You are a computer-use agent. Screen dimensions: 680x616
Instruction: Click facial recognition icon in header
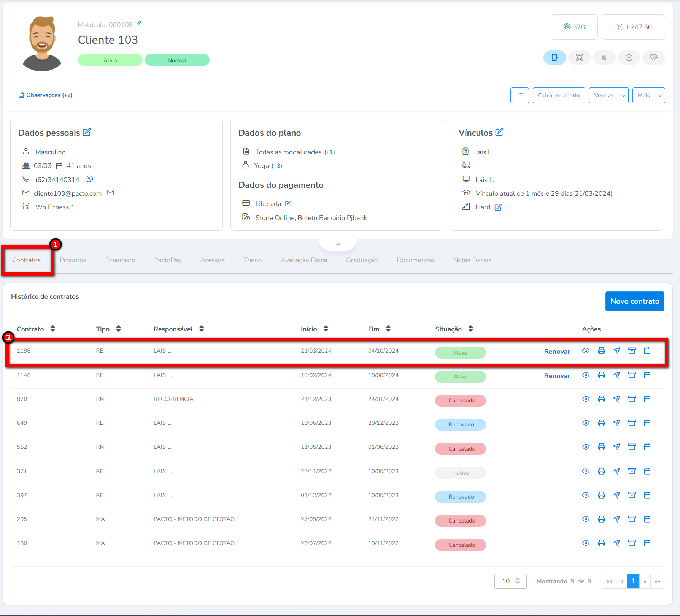click(x=579, y=58)
